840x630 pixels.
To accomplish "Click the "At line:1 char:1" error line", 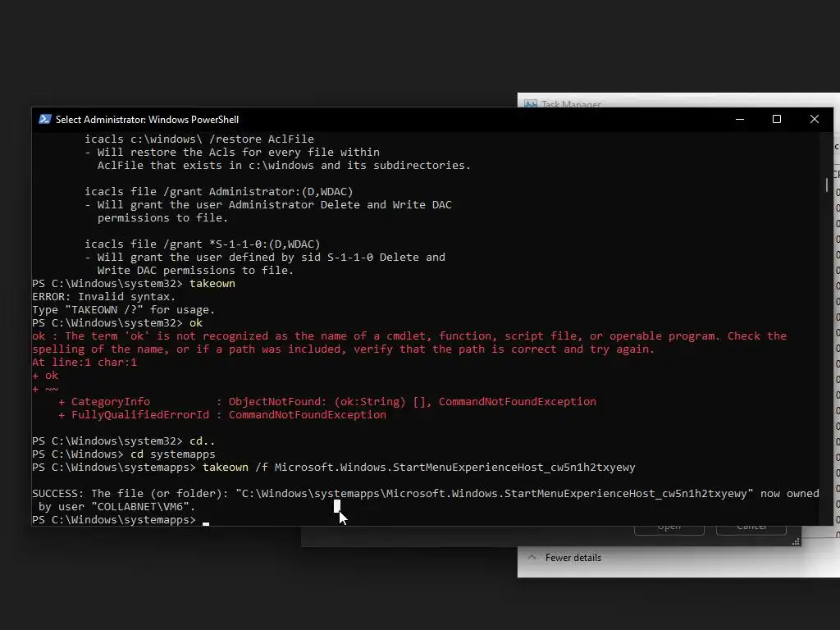I will click(x=84, y=362).
